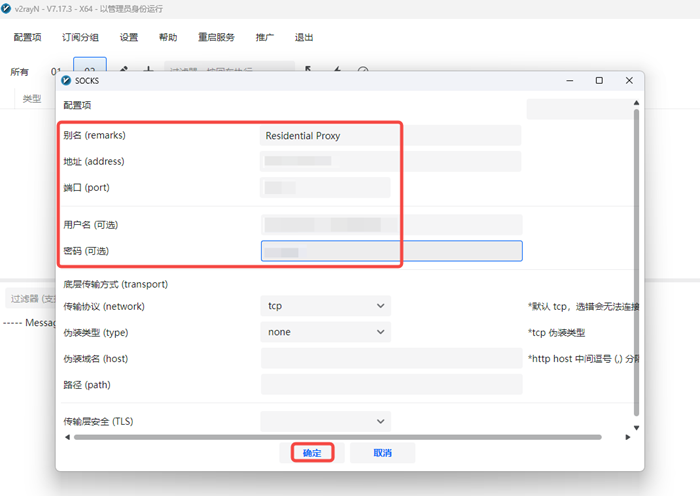
Task: Click the *http host hint text
Action: 583,358
